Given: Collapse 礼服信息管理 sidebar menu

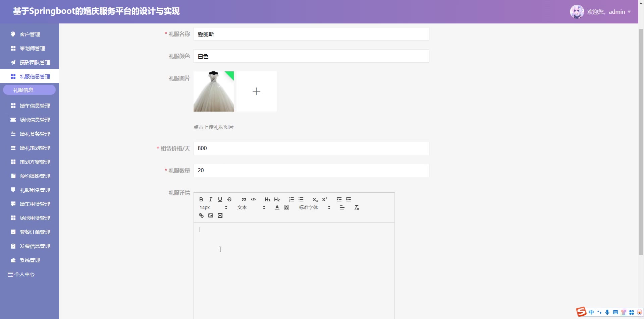Looking at the screenshot, I should [30, 76].
